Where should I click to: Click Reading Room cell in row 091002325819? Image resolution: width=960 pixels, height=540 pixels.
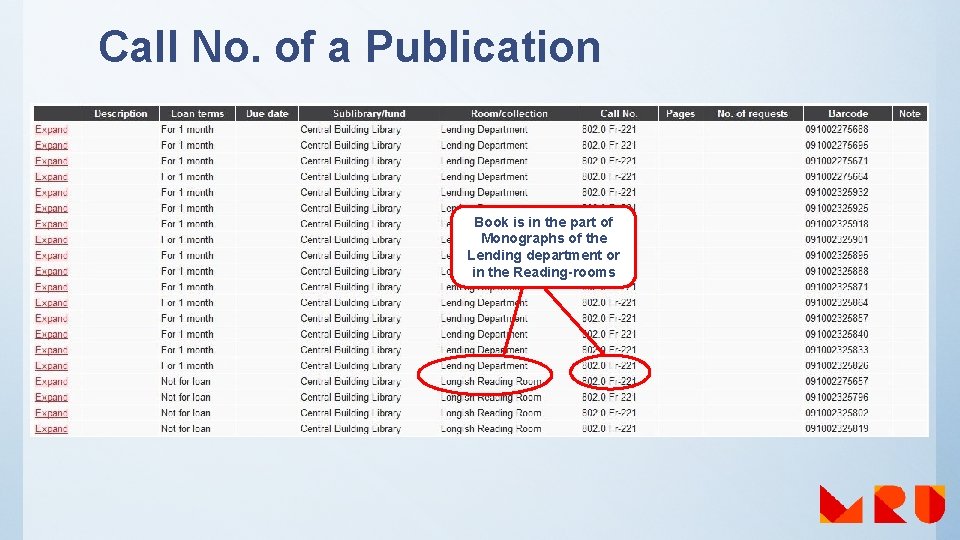[491, 429]
